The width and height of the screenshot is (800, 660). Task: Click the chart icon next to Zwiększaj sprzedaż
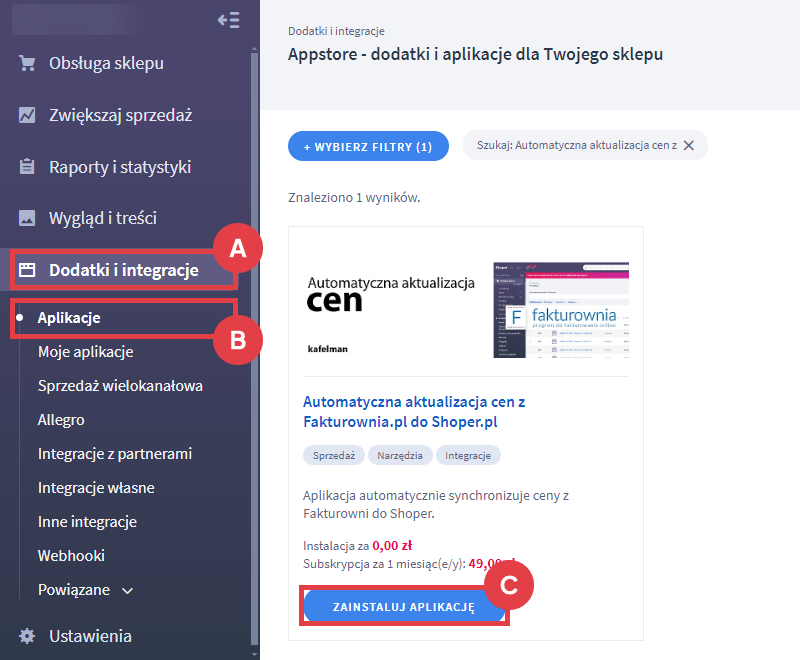coord(27,115)
